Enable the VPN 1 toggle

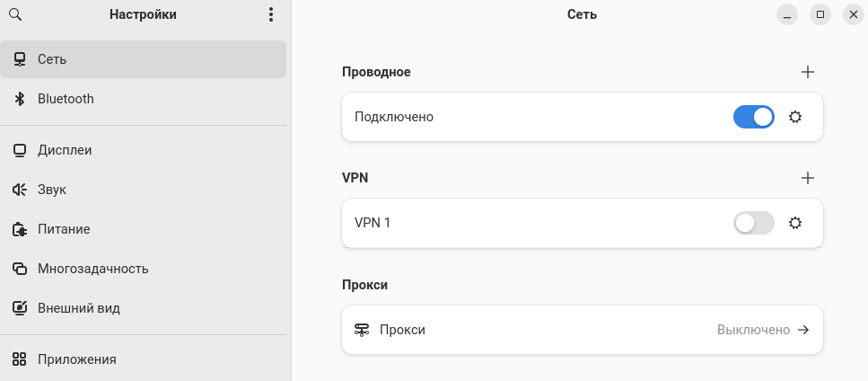753,223
